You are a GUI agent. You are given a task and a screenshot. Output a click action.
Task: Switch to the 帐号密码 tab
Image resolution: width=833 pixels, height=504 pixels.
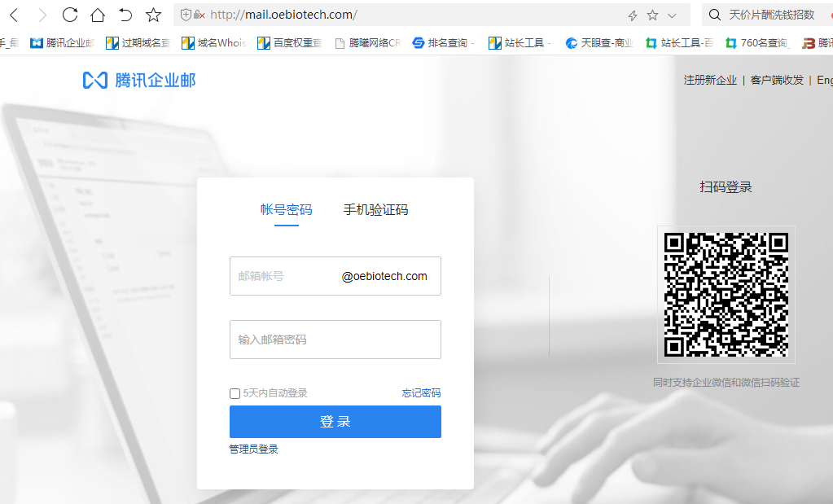[287, 209]
